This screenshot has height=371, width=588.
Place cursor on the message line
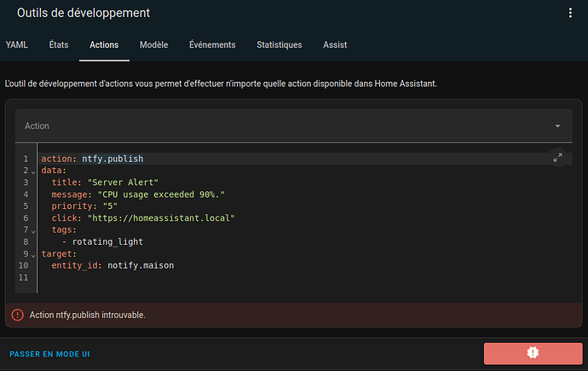[x=136, y=194]
